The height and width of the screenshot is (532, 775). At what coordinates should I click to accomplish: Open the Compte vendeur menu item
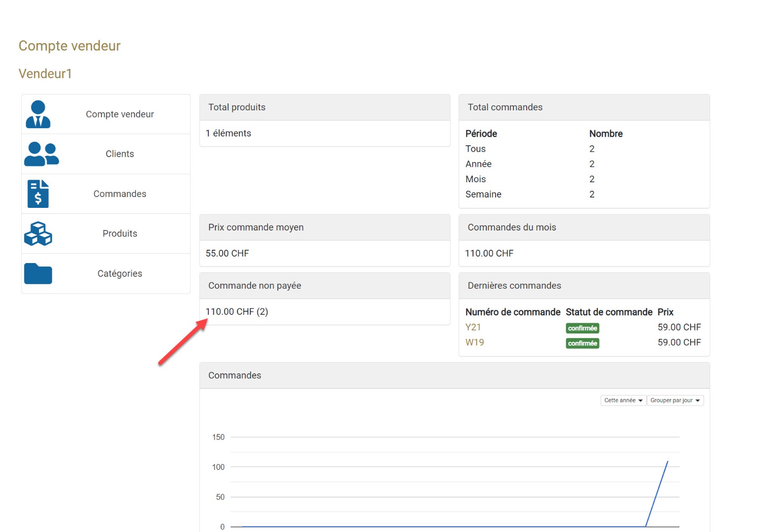pos(120,114)
